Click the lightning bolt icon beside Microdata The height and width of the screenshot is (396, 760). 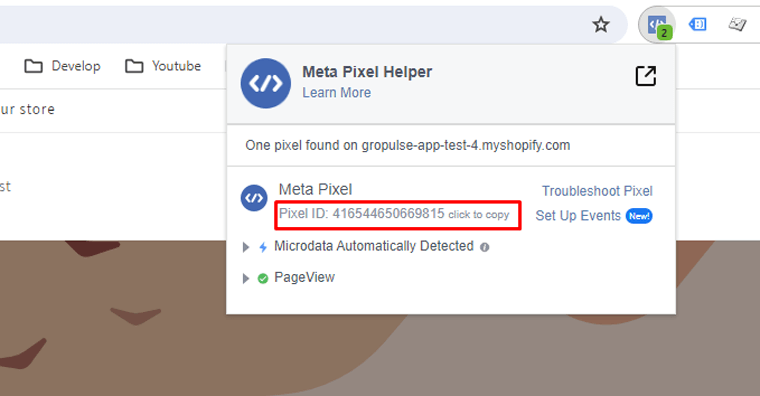click(263, 247)
